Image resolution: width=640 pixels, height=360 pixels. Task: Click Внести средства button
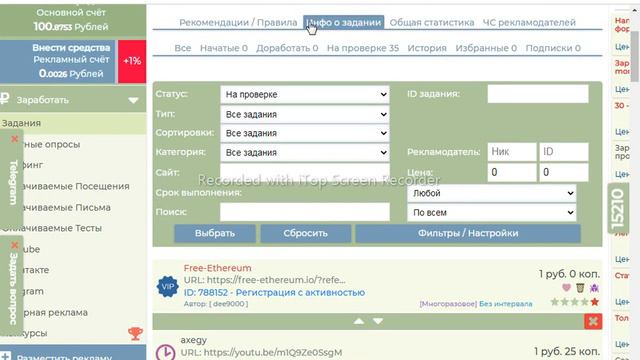coord(71,48)
